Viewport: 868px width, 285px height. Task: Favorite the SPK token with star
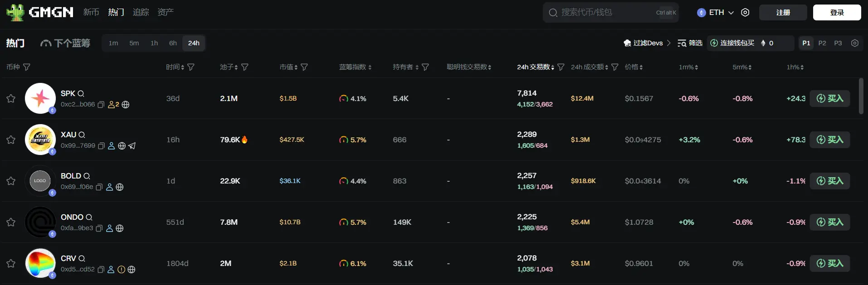click(x=11, y=98)
